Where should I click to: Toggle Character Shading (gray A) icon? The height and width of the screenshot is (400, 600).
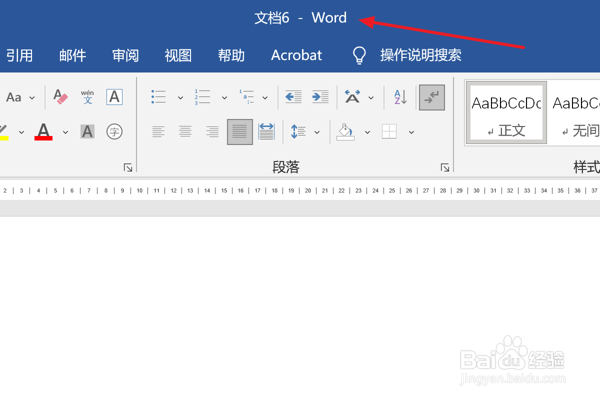pos(87,132)
